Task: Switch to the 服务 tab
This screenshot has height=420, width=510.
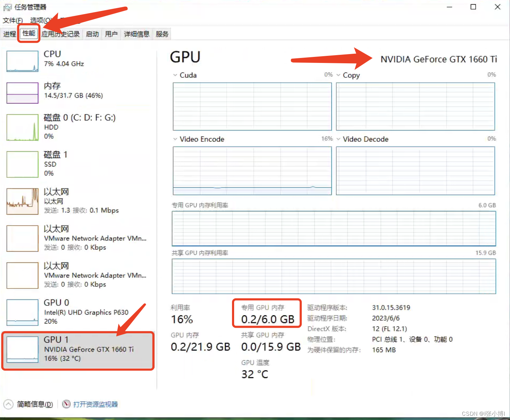Action: 162,34
